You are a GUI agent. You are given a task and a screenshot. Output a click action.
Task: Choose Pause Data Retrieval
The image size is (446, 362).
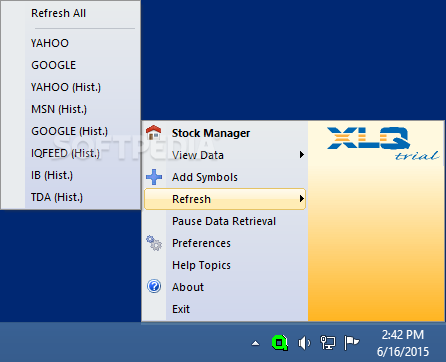(x=225, y=221)
